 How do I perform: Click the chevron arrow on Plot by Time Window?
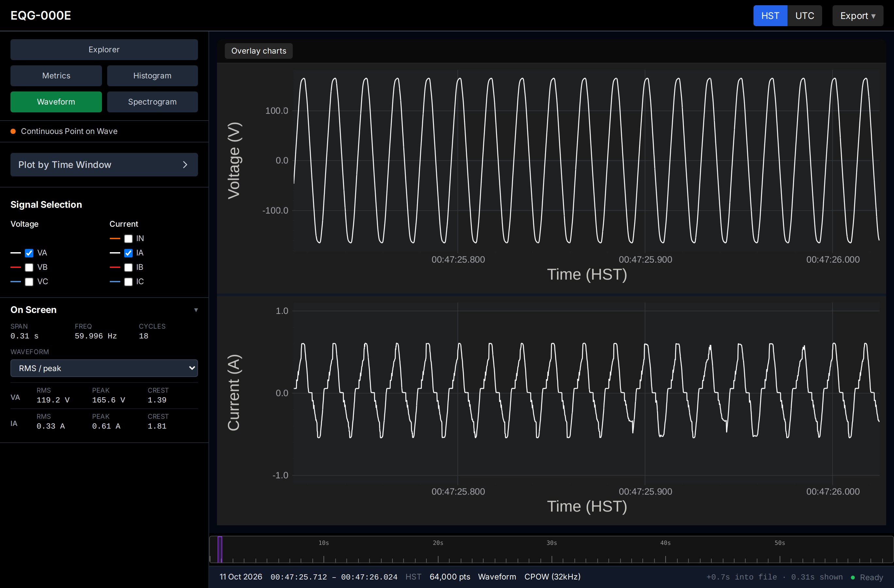(x=185, y=164)
